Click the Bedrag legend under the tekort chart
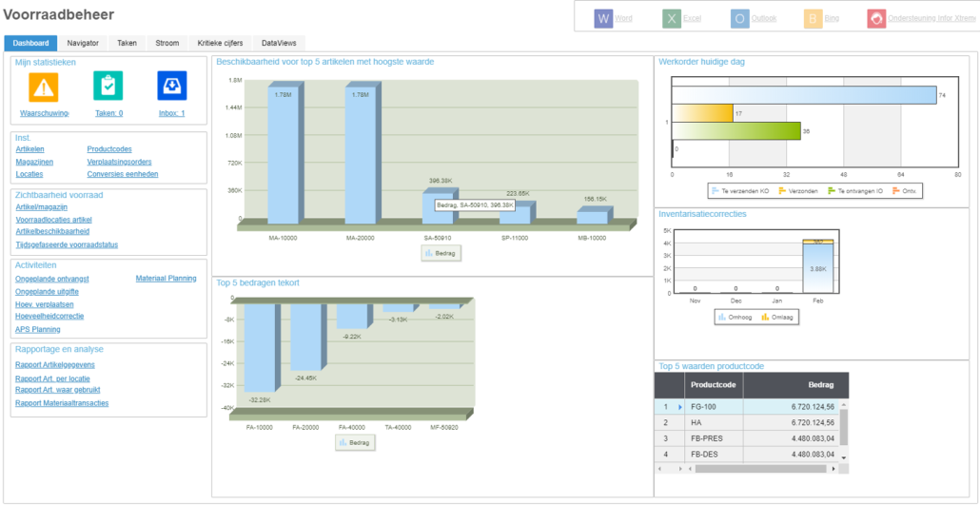The image size is (980, 505). click(x=353, y=442)
